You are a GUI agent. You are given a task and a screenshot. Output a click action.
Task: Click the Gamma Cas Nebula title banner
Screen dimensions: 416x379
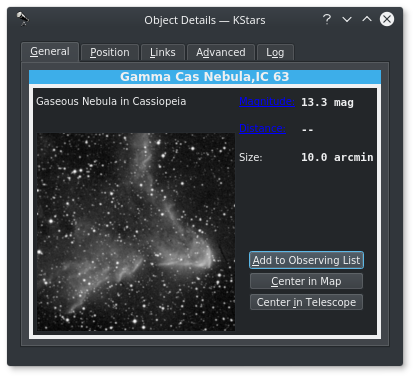point(205,77)
